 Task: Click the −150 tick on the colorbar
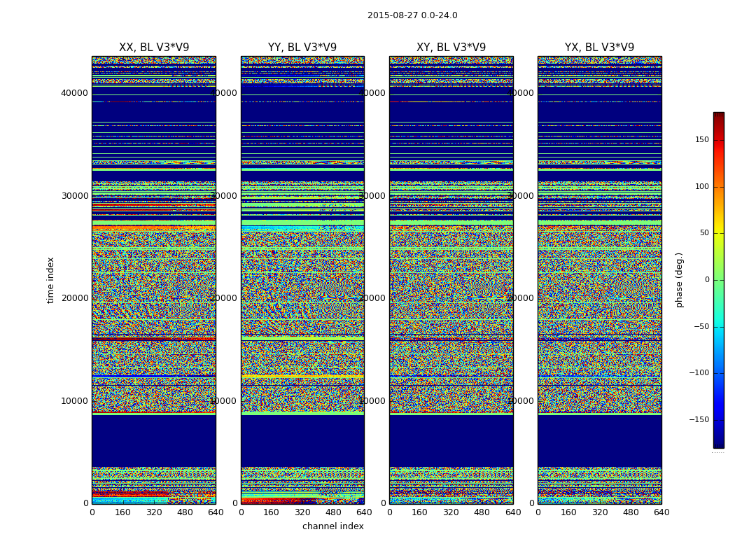pos(699,420)
